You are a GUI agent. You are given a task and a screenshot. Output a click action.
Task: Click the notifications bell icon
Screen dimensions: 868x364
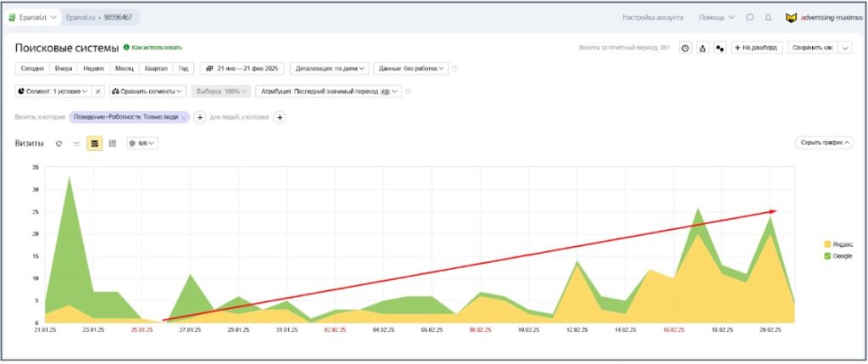tap(768, 17)
